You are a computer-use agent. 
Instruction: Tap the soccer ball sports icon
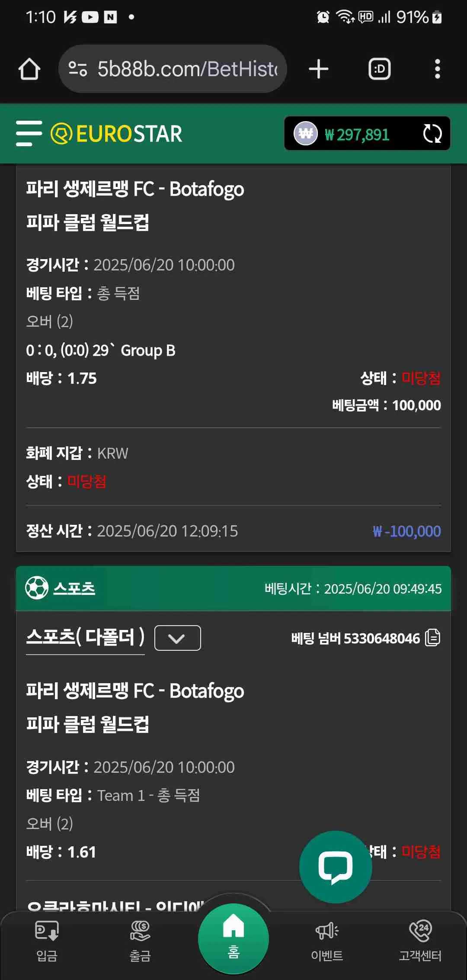37,588
